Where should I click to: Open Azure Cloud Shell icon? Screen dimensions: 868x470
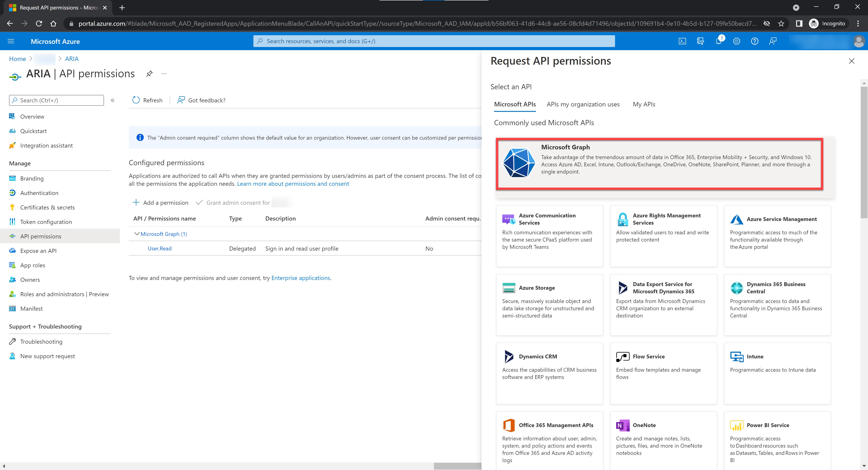point(682,41)
